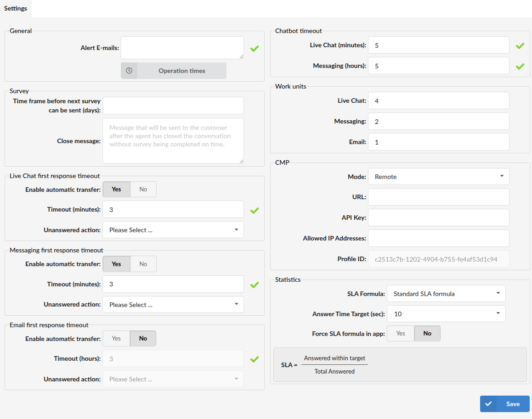Select the Settings tab
Screen dimensions: 532x419
coord(16,8)
